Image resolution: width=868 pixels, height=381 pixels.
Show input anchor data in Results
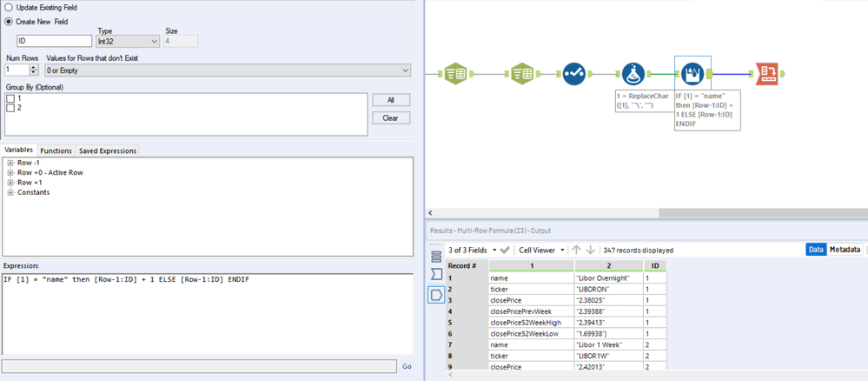coord(436,275)
